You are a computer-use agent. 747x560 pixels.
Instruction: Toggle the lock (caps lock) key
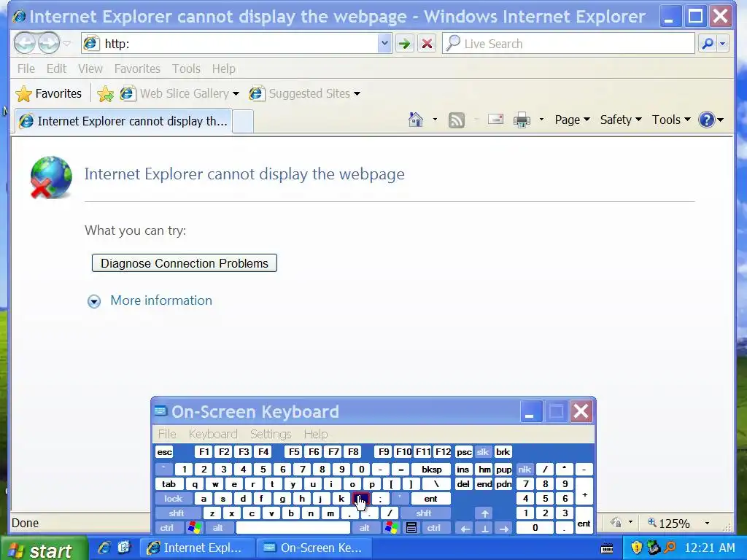174,499
